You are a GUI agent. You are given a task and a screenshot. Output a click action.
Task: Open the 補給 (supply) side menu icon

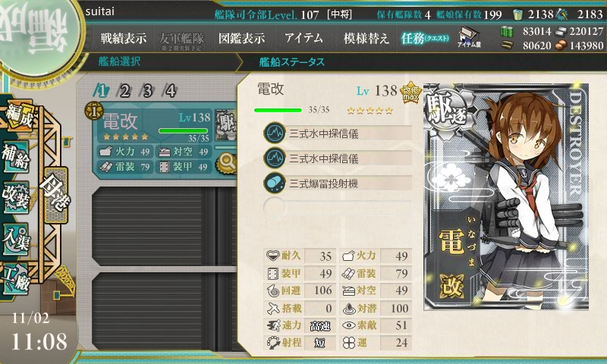point(16,156)
